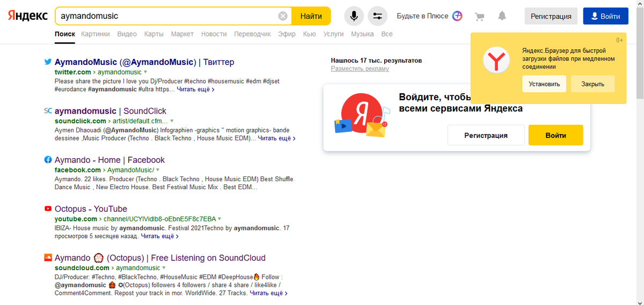Click the Twitter bird favicon

(48, 62)
